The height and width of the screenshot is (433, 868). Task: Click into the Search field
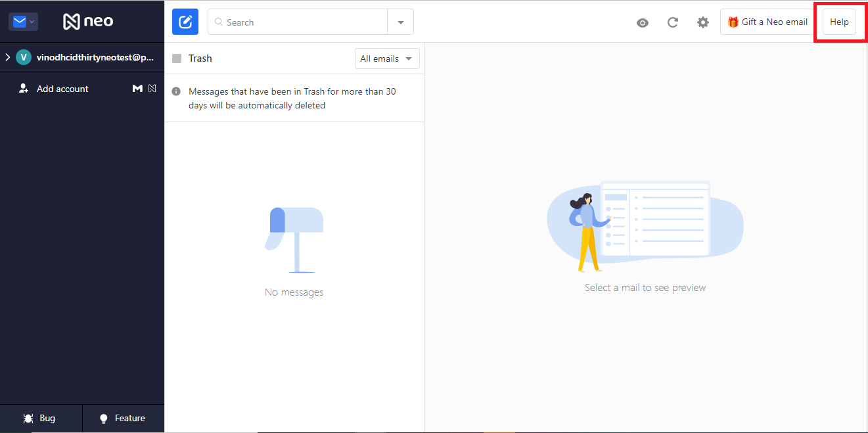(x=298, y=22)
